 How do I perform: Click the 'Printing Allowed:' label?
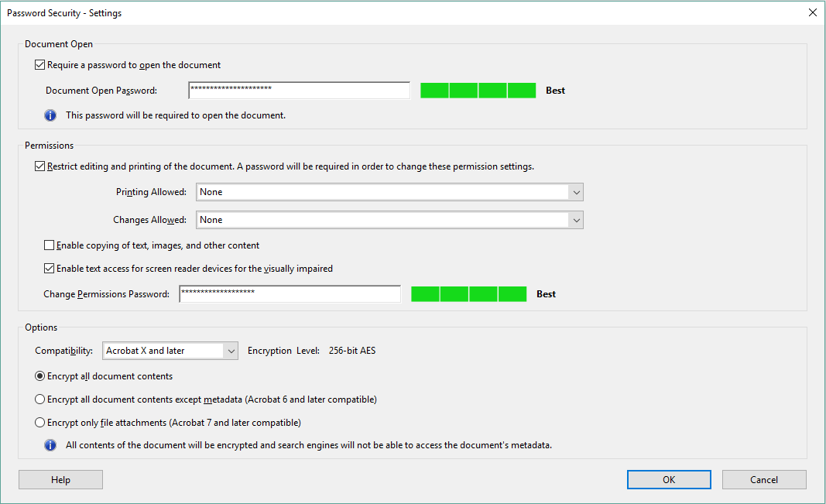(x=151, y=192)
